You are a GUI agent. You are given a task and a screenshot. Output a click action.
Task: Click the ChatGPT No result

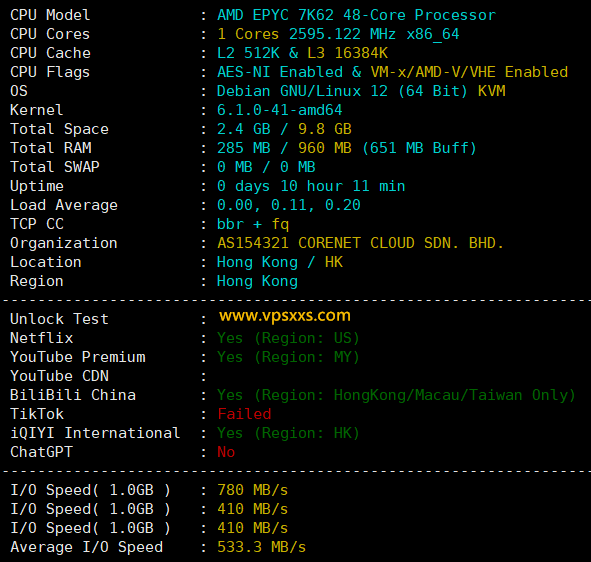(x=226, y=452)
